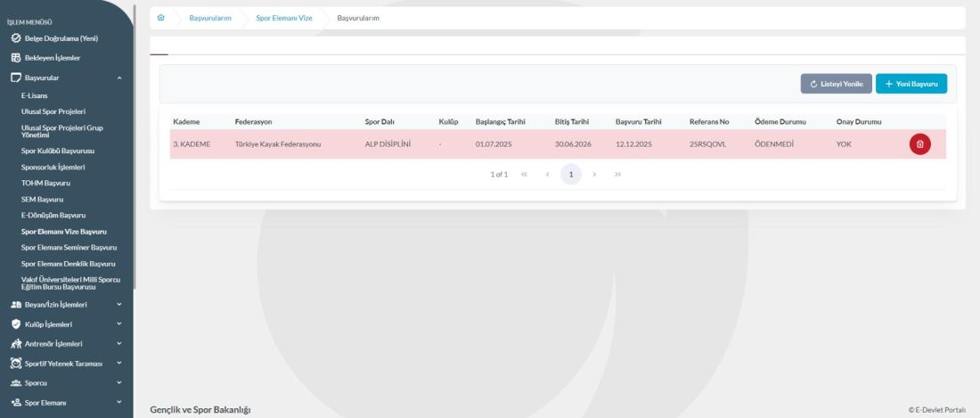Select Spor Elemanı Vize Başvuru menu item

(63, 231)
